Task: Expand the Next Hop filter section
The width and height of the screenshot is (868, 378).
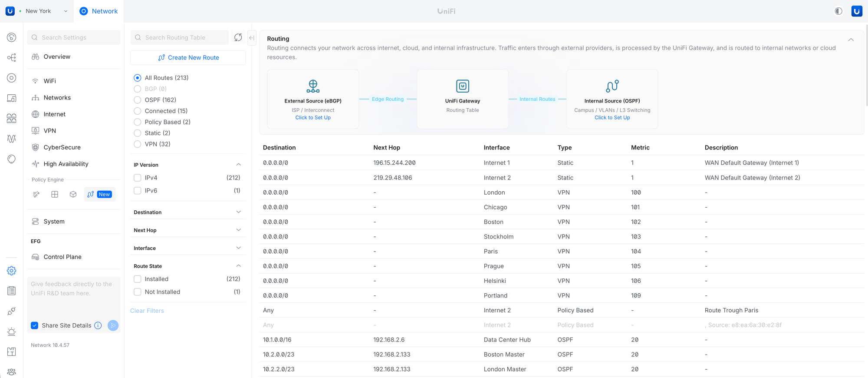Action: pyautogui.click(x=238, y=230)
